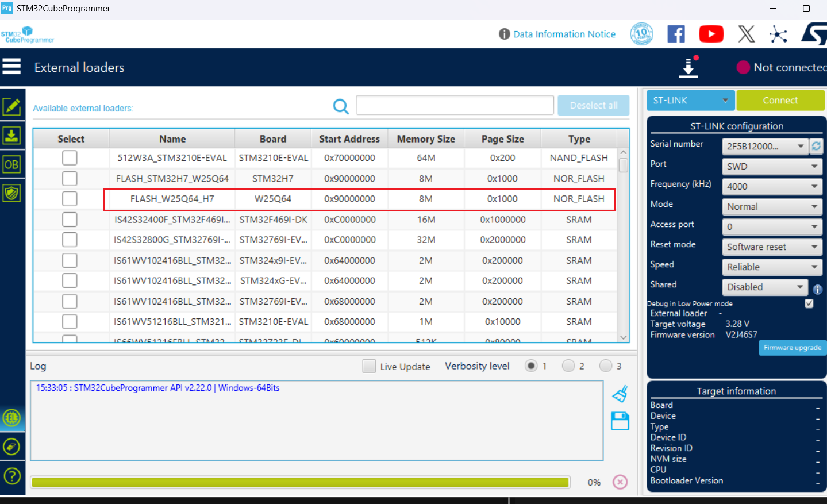Sort by Memory Size column header
Viewport: 827px width, 504px height.
click(426, 139)
